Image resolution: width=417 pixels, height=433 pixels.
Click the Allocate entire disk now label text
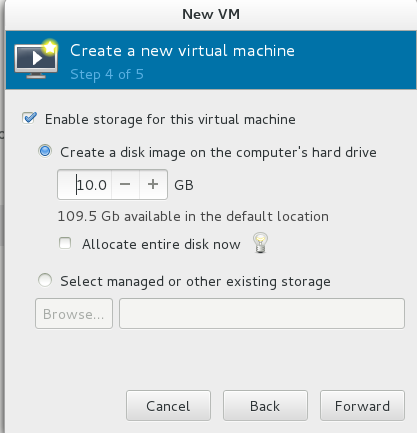(x=161, y=244)
